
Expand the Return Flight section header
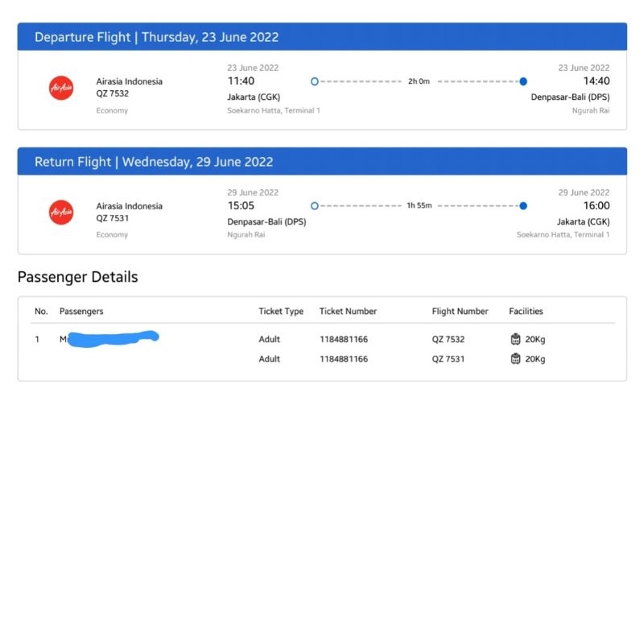point(322,161)
